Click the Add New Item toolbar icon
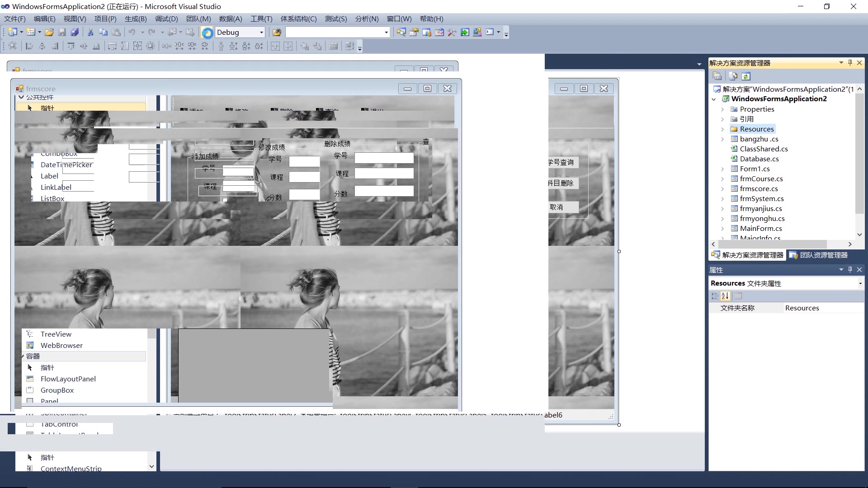The width and height of the screenshot is (868, 488). click(x=31, y=32)
